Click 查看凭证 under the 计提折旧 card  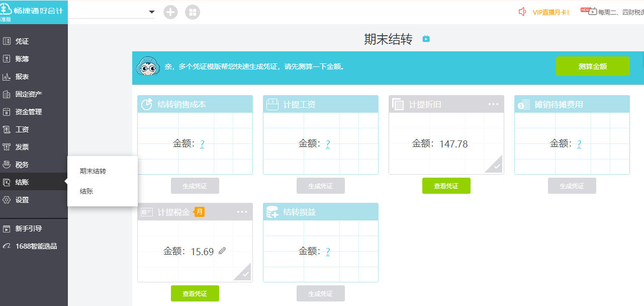click(446, 186)
